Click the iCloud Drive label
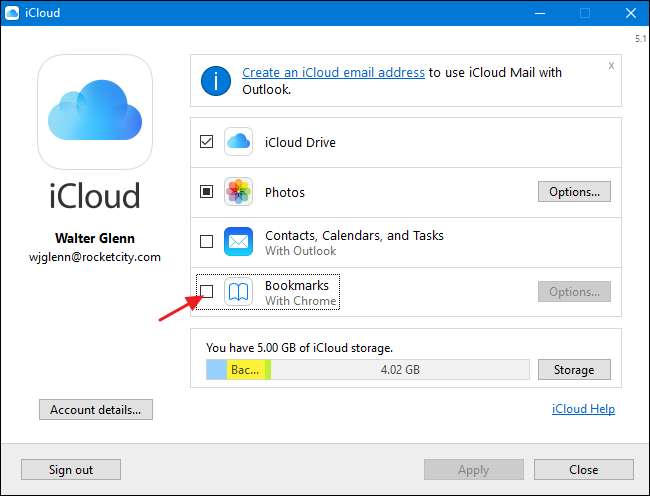 click(300, 142)
